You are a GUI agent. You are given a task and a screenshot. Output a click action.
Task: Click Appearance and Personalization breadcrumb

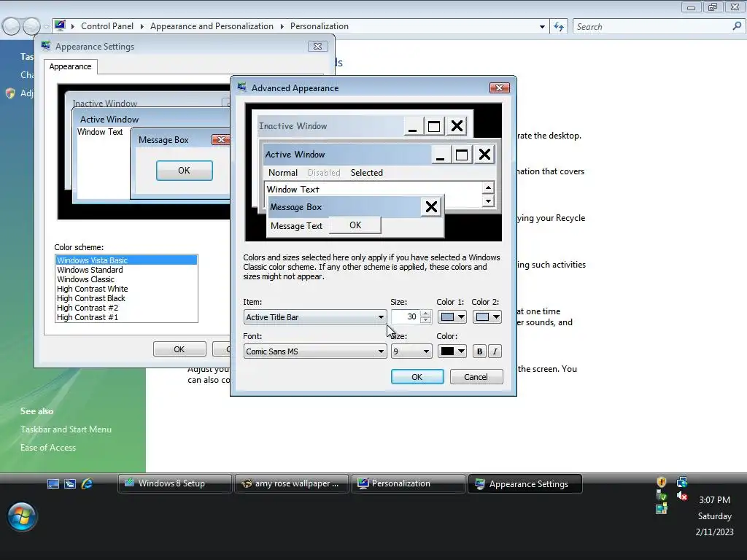point(212,26)
